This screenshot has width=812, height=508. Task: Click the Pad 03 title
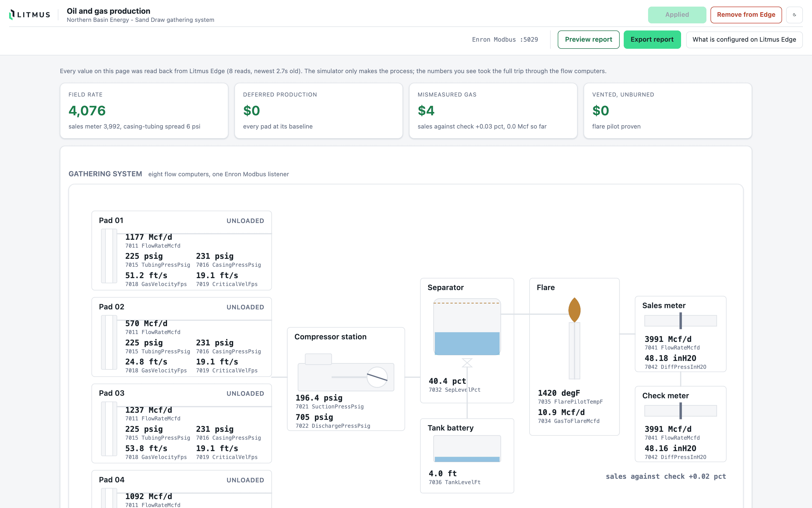click(x=111, y=393)
